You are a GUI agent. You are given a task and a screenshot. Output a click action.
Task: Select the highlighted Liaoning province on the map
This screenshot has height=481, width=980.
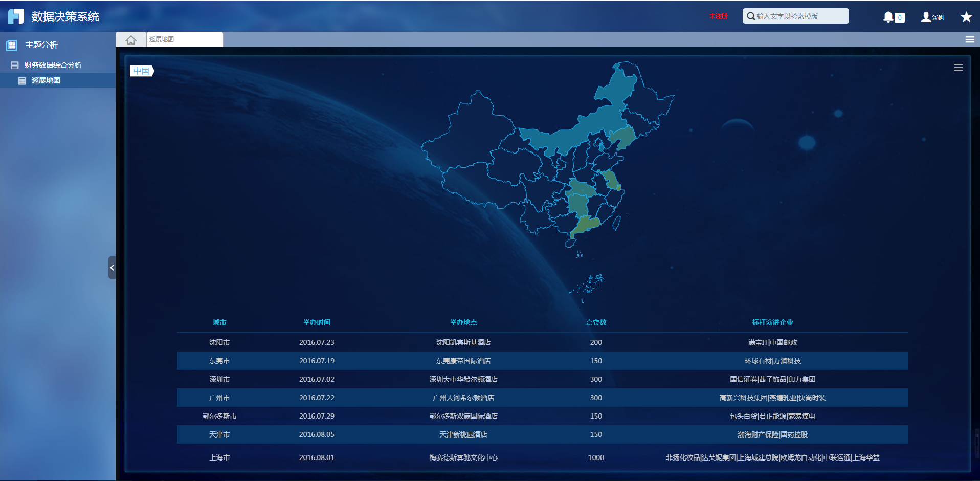click(x=623, y=137)
